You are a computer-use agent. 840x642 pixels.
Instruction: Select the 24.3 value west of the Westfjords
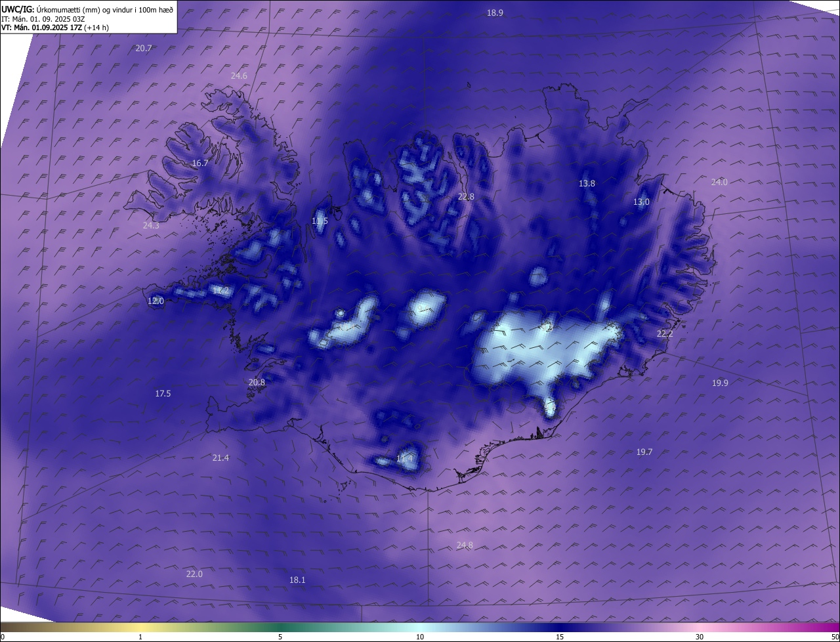pos(151,226)
